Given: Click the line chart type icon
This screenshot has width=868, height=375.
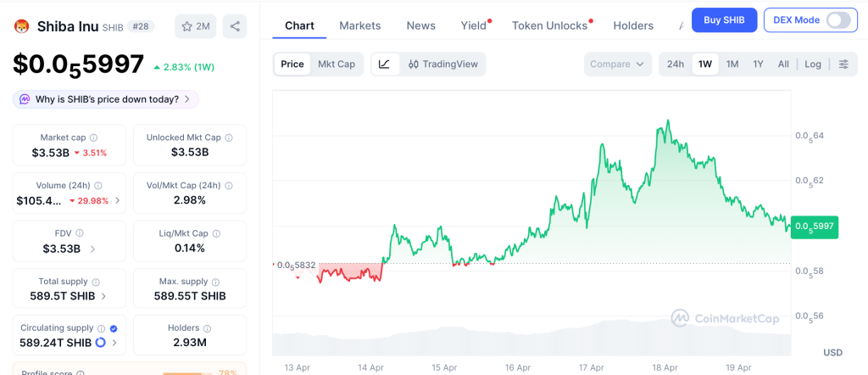Looking at the screenshot, I should coord(384,64).
